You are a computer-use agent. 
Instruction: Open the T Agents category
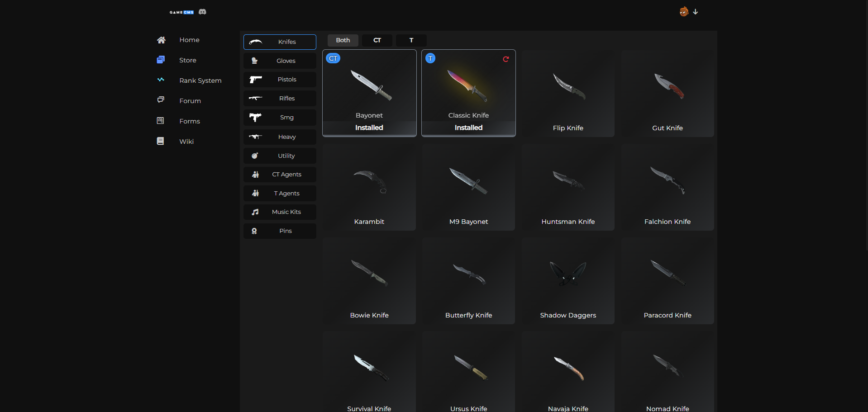click(x=280, y=193)
